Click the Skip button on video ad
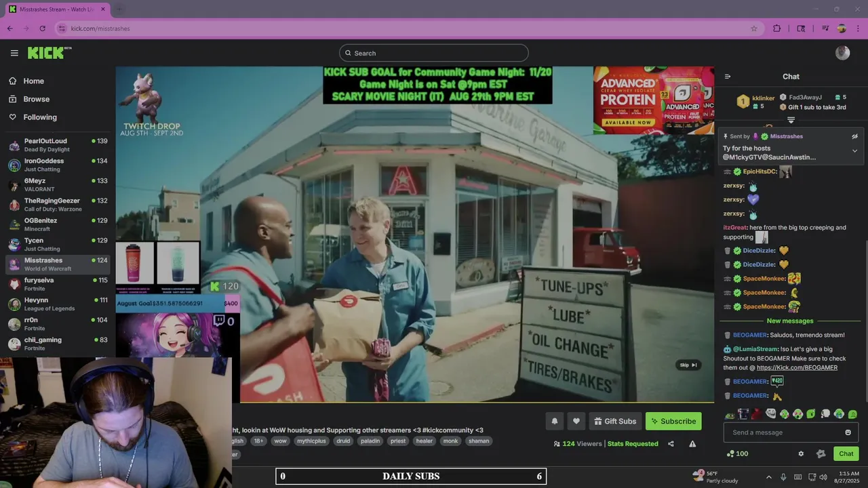This screenshot has width=868, height=488. tap(688, 365)
